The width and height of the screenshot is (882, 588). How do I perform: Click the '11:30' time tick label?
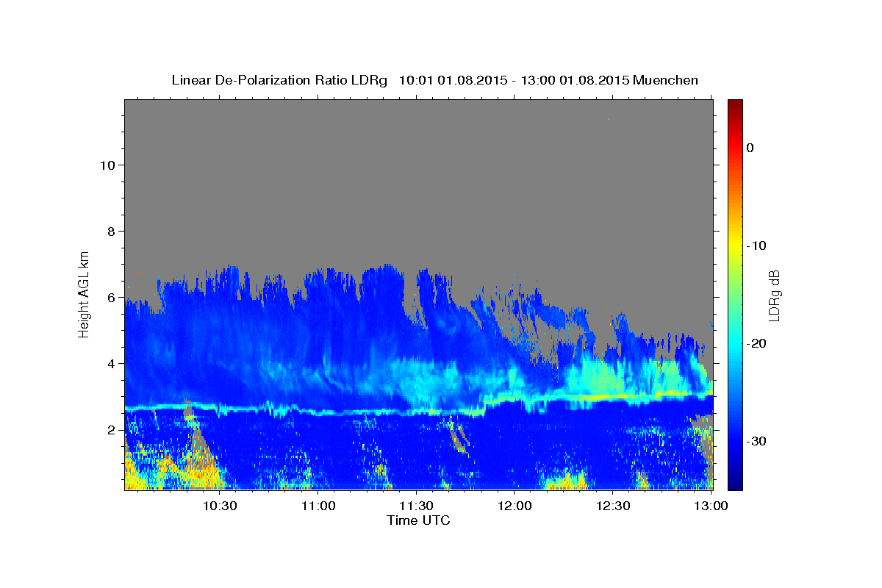tap(417, 506)
